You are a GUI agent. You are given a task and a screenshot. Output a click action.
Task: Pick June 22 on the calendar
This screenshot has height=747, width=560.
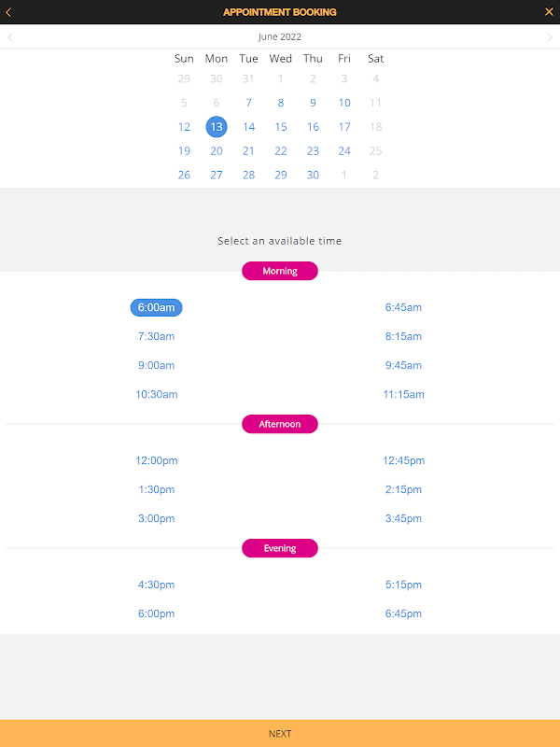(x=281, y=151)
